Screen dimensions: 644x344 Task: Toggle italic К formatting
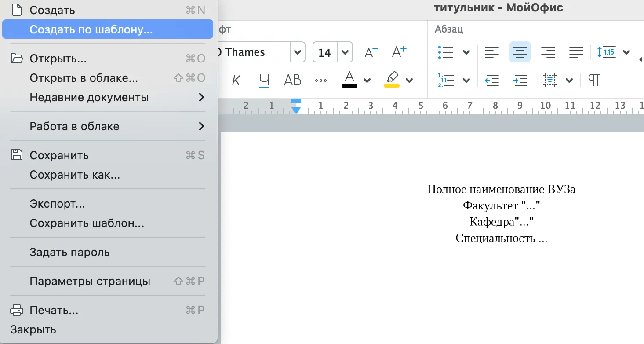click(x=236, y=80)
